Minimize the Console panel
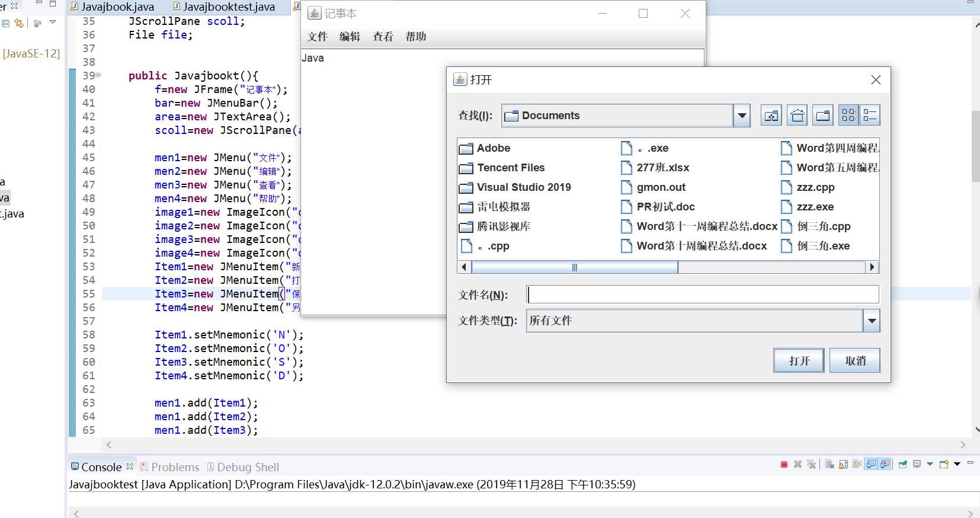 970,462
